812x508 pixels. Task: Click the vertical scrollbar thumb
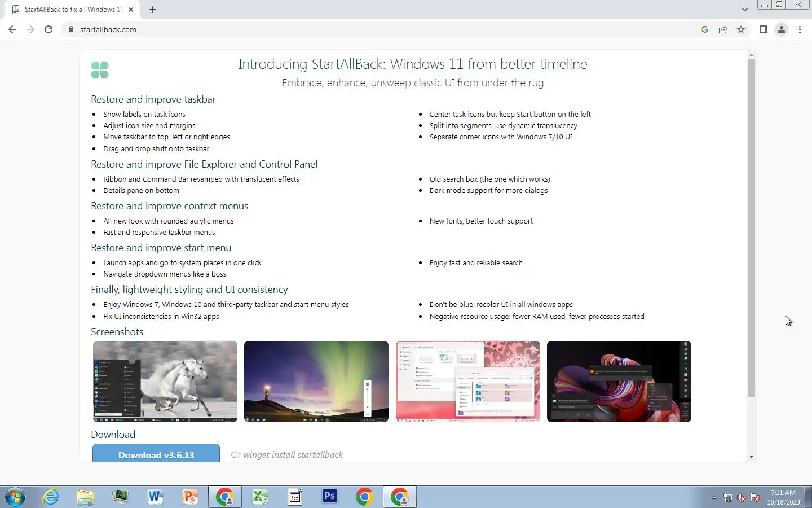click(751, 227)
